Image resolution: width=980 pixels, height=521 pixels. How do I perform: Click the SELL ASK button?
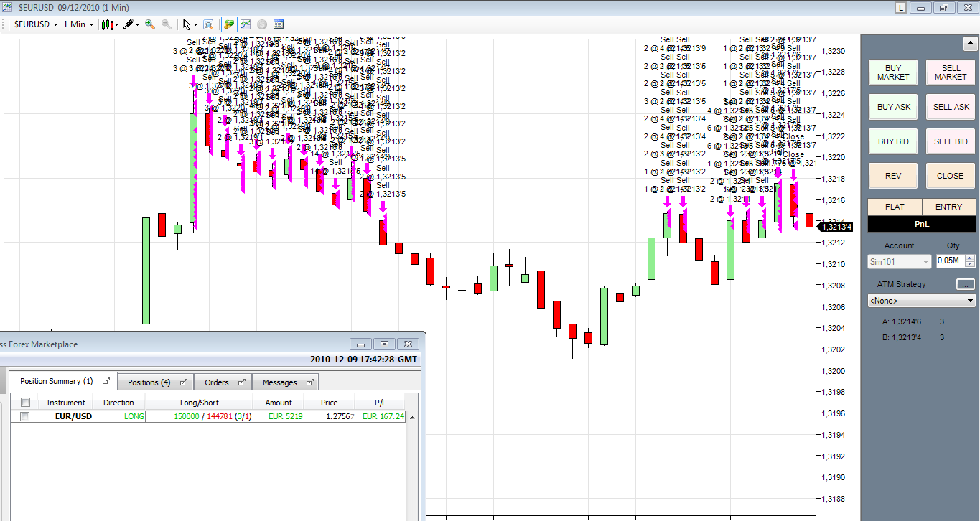click(x=951, y=107)
